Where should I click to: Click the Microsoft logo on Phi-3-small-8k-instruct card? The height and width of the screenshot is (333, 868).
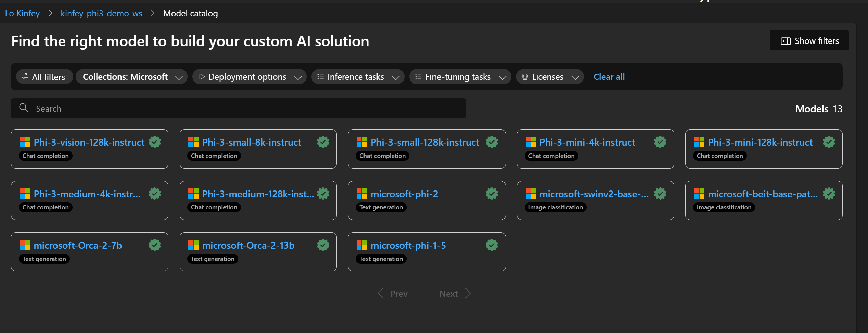point(193,142)
